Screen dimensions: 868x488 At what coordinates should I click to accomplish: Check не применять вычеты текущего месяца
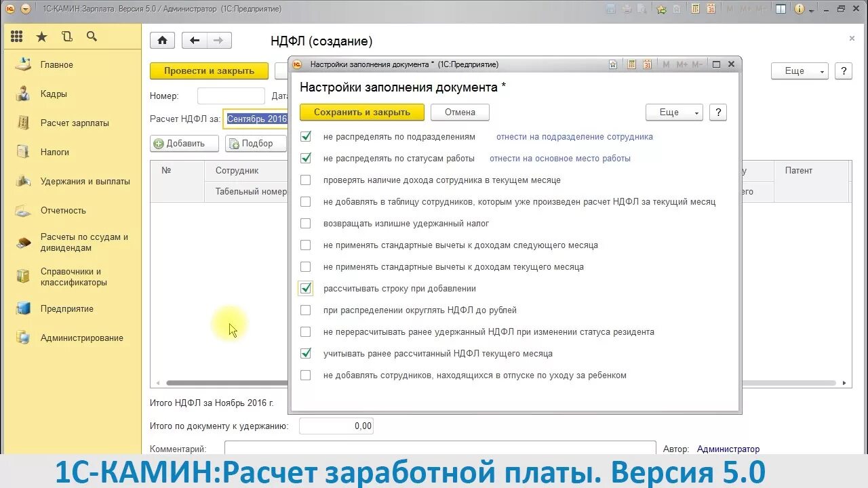(306, 267)
